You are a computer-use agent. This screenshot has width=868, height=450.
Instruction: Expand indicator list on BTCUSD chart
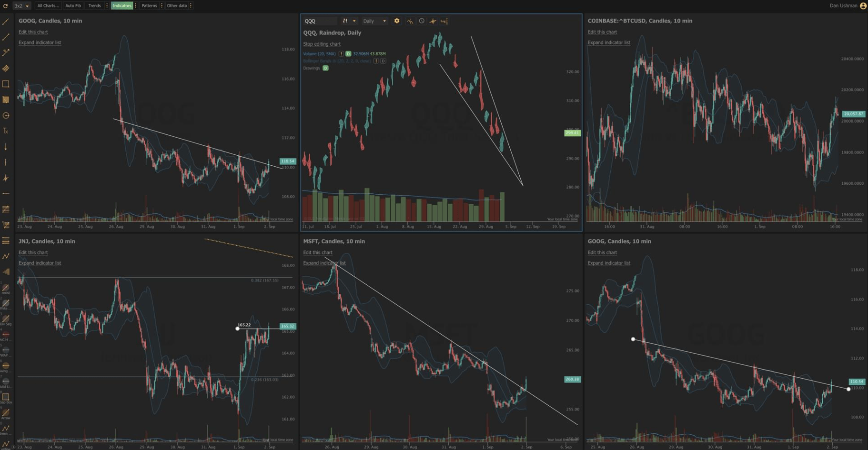click(609, 42)
